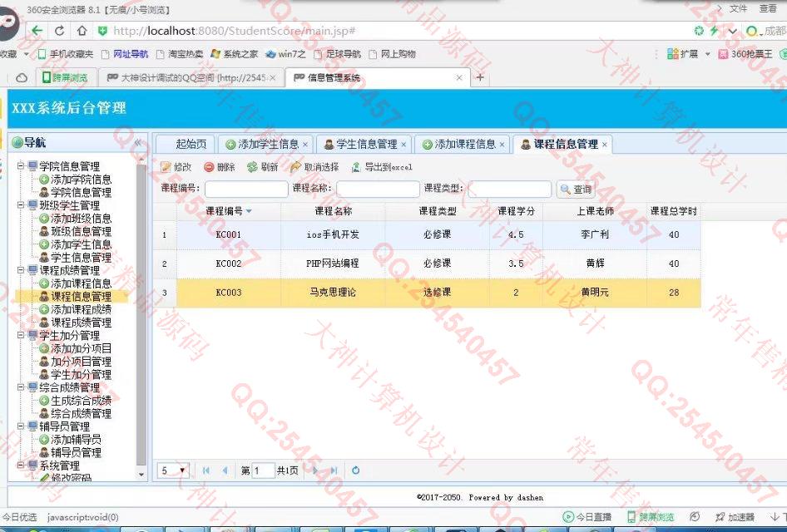Open a new browser tab with plus

(x=480, y=77)
